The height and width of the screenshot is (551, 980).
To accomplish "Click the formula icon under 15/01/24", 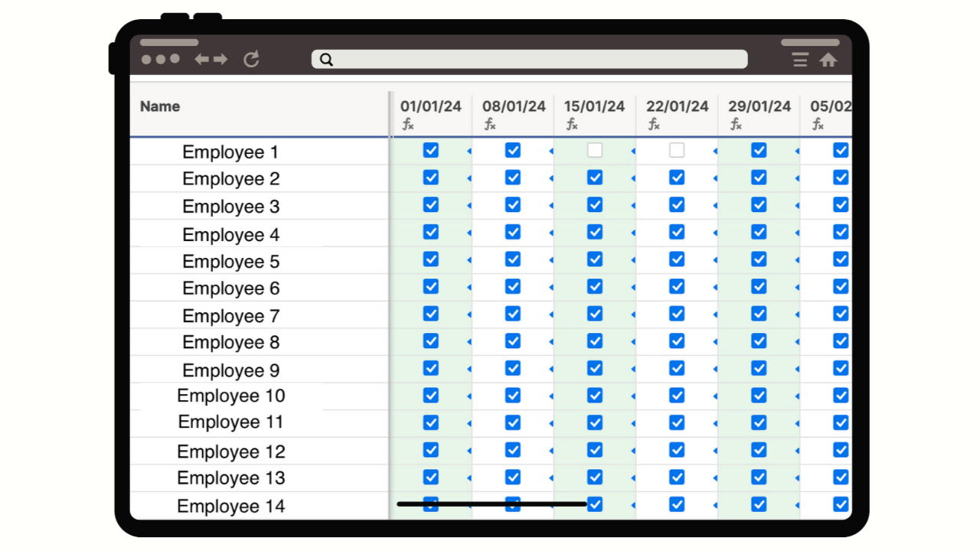I will click(572, 124).
